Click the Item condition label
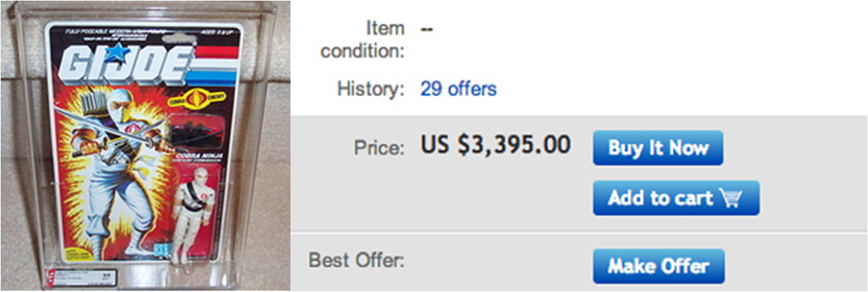Screen dimensions: 868x292 pyautogui.click(x=363, y=40)
